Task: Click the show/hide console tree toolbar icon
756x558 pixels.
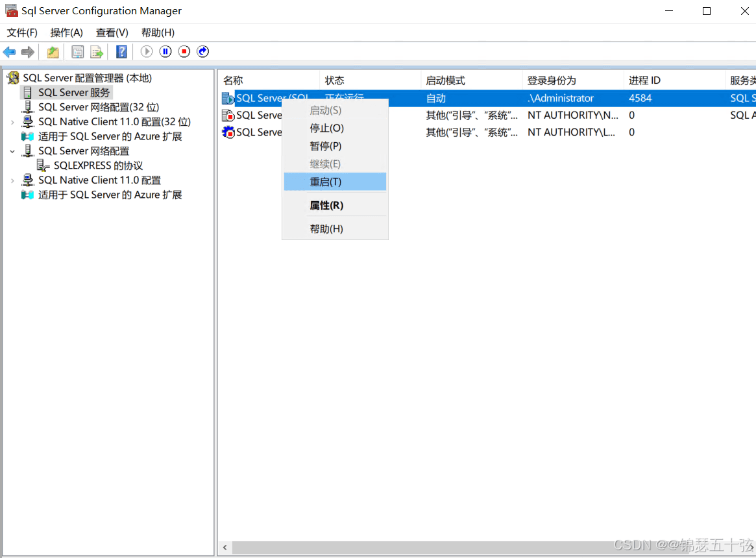Action: coord(77,52)
